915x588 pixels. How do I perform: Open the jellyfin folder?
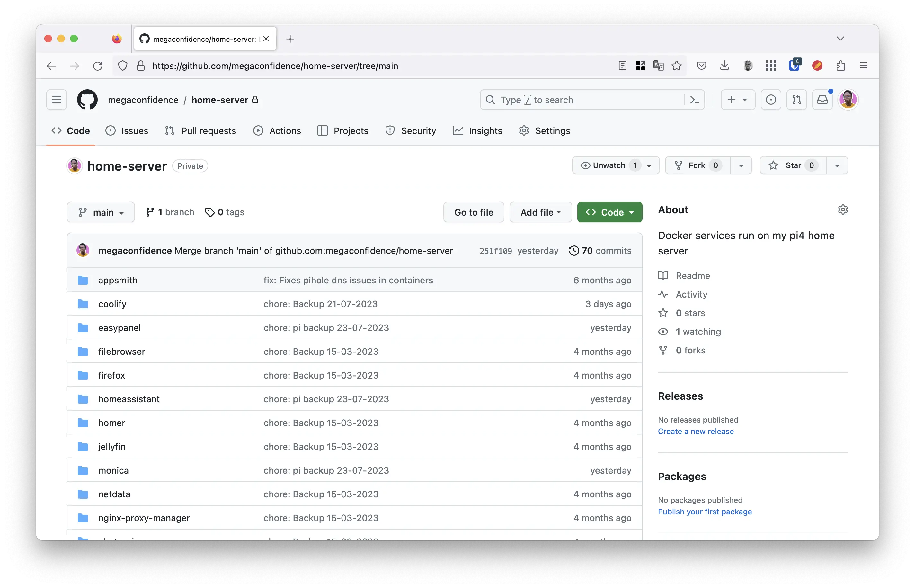pos(111,446)
